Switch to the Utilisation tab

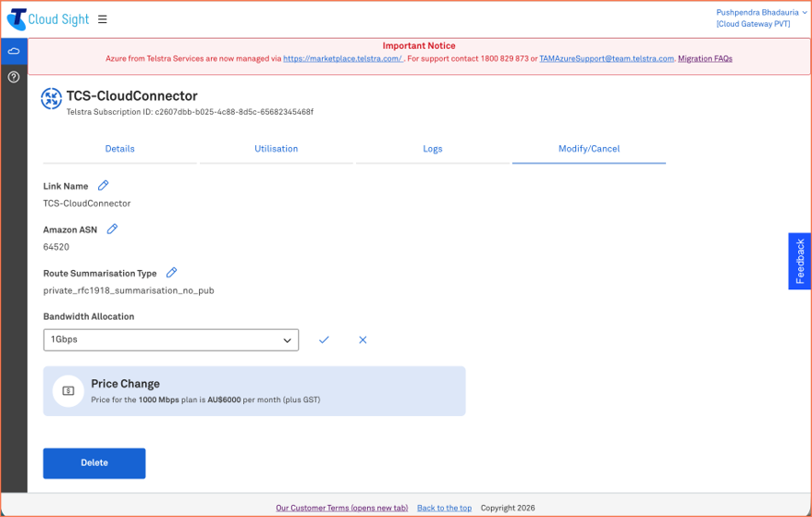[276, 149]
